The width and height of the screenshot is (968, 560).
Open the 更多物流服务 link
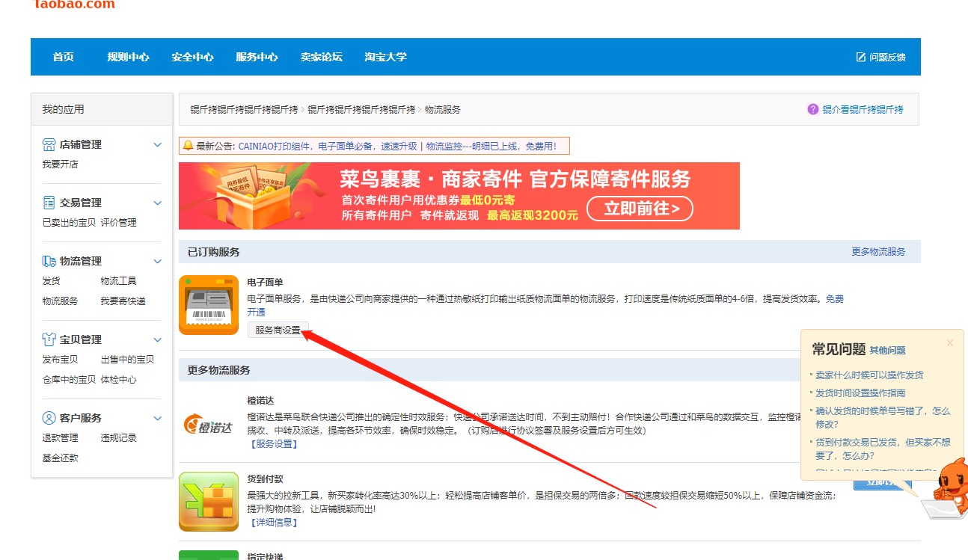(878, 252)
